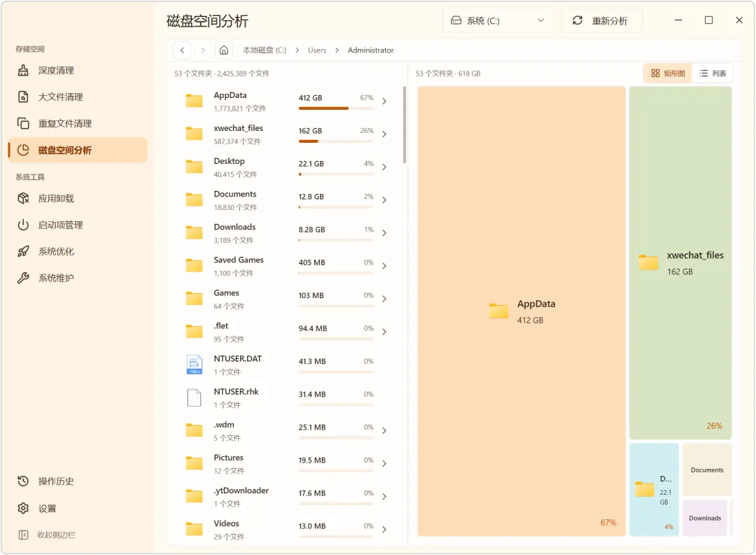Expand the .wdm folder chevron
The image size is (756, 555).
tap(384, 430)
